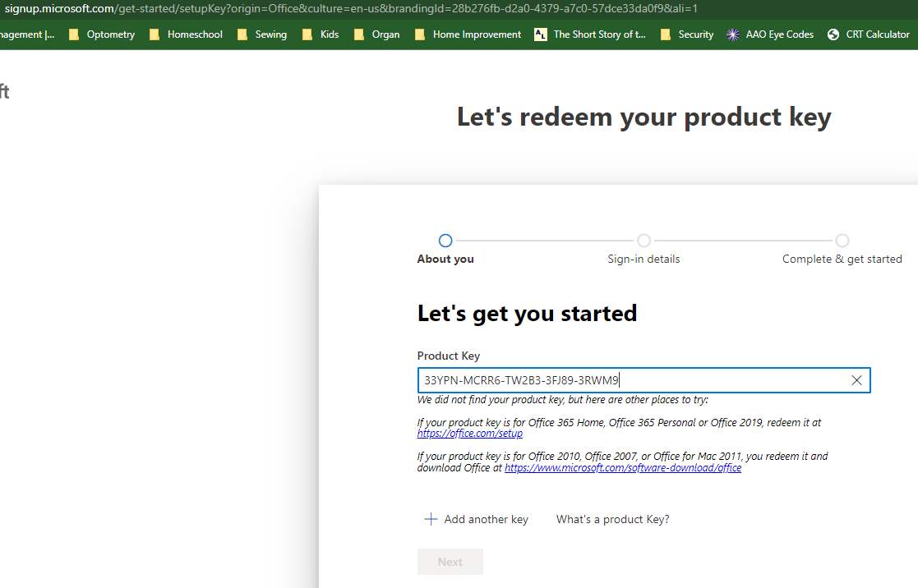Open The Short Story bookmark

pyautogui.click(x=590, y=34)
